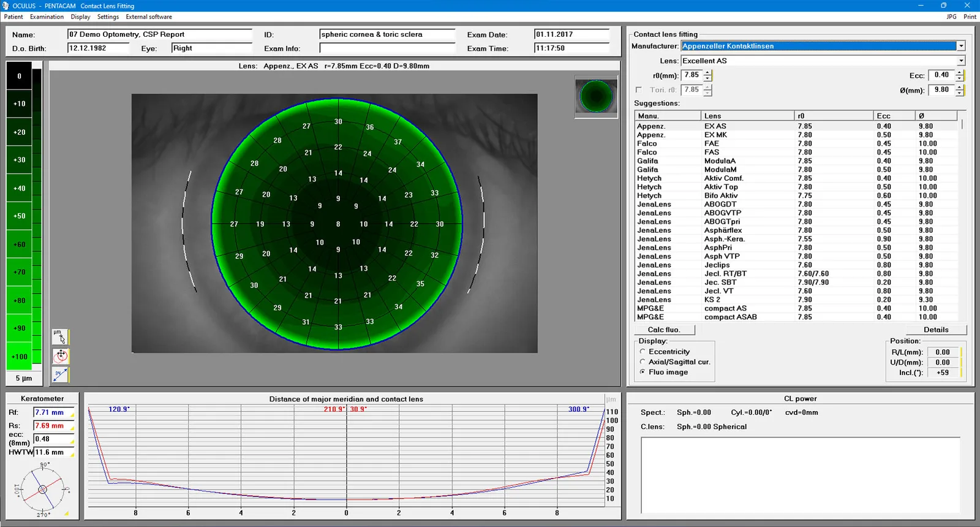Click the keratometer axis dial diagram

click(42, 489)
